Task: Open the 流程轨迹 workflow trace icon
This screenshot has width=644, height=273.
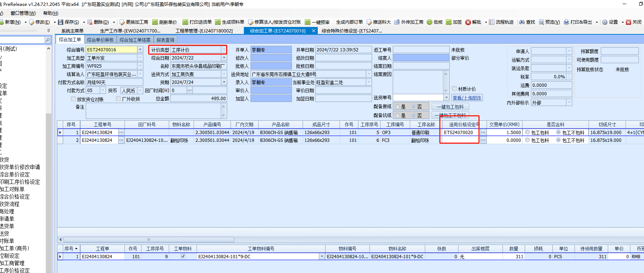Action: pos(492,22)
